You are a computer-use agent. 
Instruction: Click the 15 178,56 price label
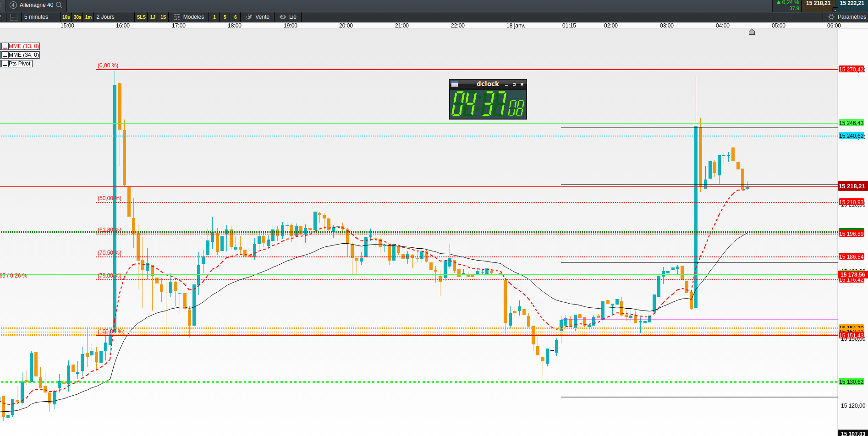point(852,275)
